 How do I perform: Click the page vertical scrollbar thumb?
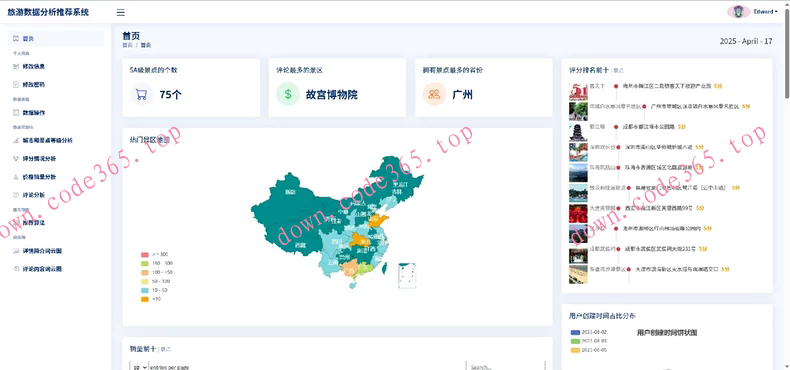coord(786,53)
